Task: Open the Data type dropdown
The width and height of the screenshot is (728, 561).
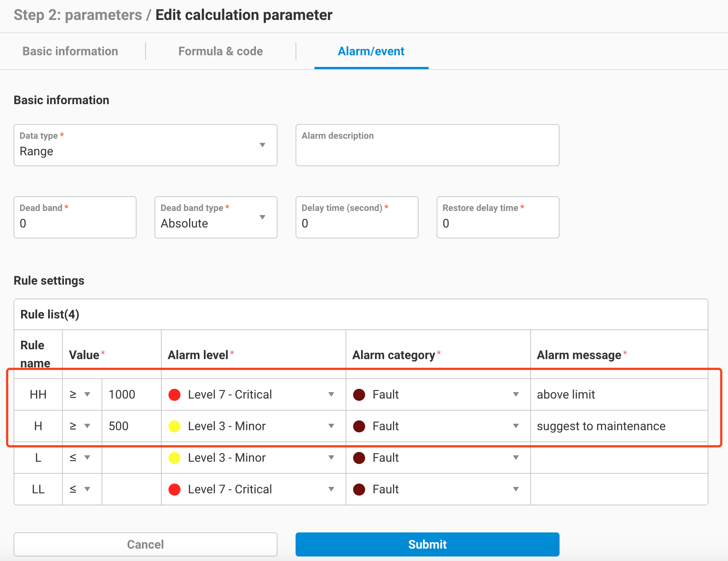Action: [145, 145]
